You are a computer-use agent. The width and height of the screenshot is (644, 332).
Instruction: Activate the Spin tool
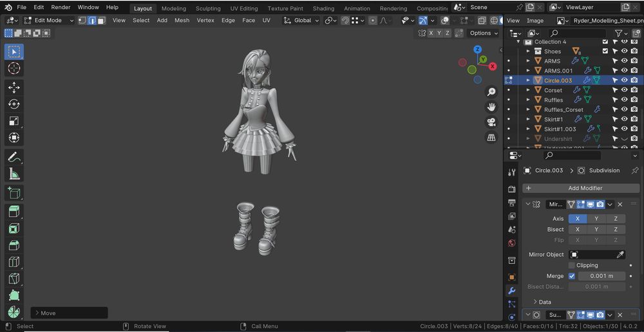(x=14, y=312)
